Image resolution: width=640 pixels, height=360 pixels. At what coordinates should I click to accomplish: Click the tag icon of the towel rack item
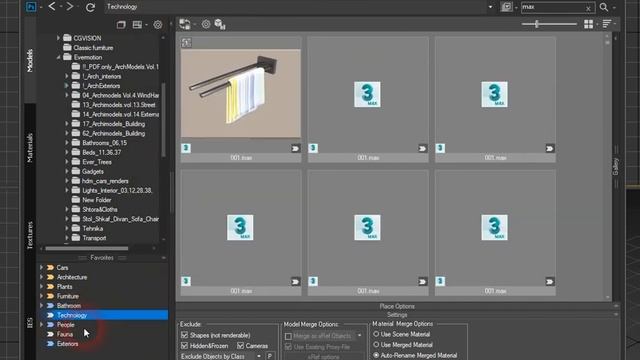(296, 149)
